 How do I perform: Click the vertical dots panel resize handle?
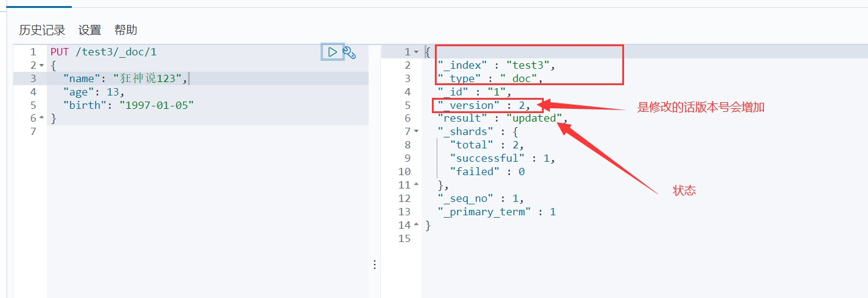tap(375, 265)
